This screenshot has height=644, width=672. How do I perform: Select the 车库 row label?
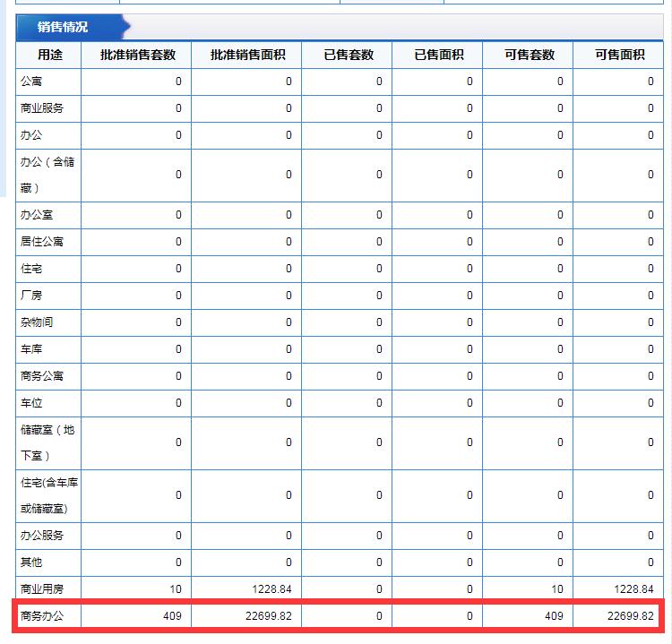point(31,349)
